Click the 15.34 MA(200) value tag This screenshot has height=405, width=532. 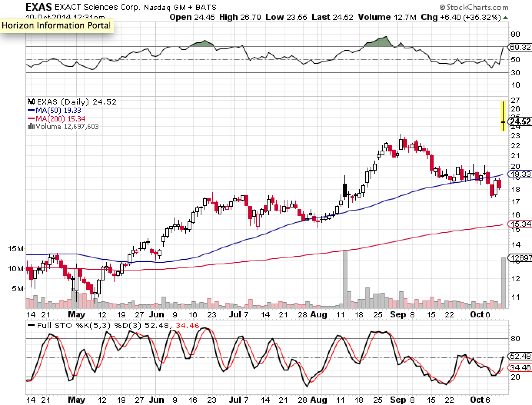coord(520,224)
